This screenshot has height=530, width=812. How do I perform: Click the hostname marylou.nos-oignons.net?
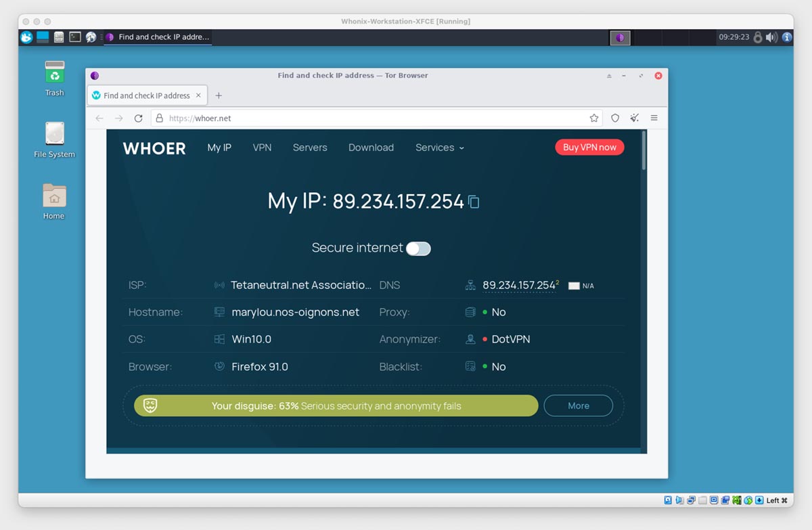296,312
